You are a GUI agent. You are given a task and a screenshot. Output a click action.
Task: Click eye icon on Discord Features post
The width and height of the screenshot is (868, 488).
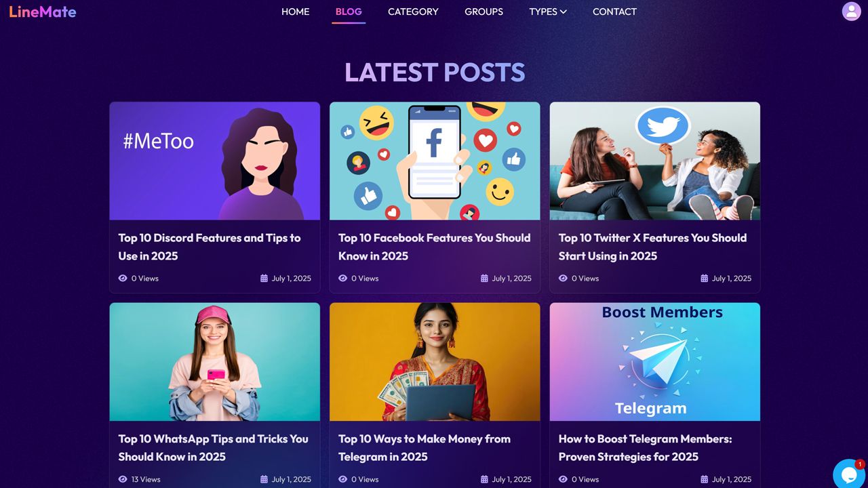pos(123,278)
